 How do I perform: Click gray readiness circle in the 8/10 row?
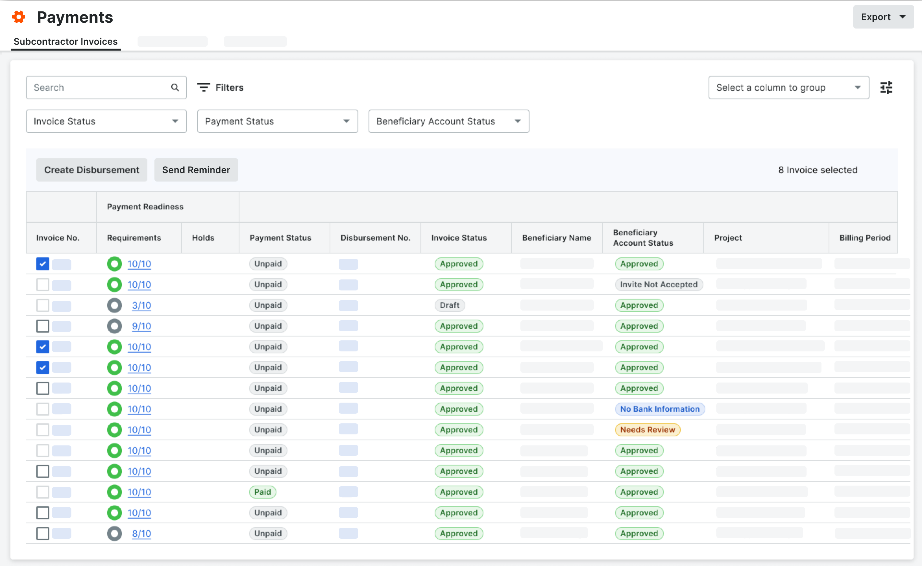115,534
